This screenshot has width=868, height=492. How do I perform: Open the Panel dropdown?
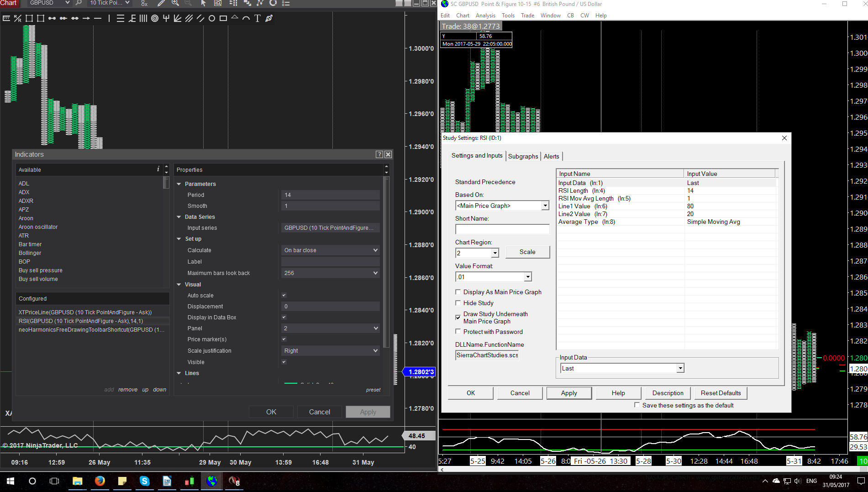point(331,328)
